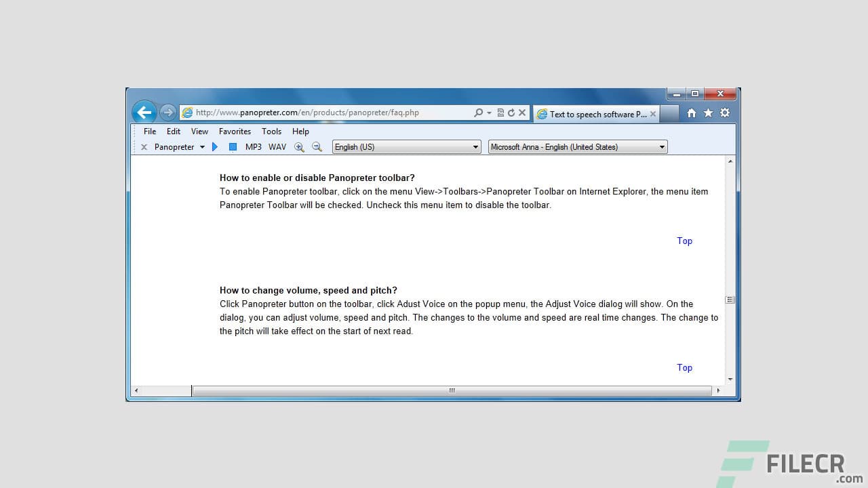
Task: Click the vertical scrollbar up arrow
Action: 730,162
